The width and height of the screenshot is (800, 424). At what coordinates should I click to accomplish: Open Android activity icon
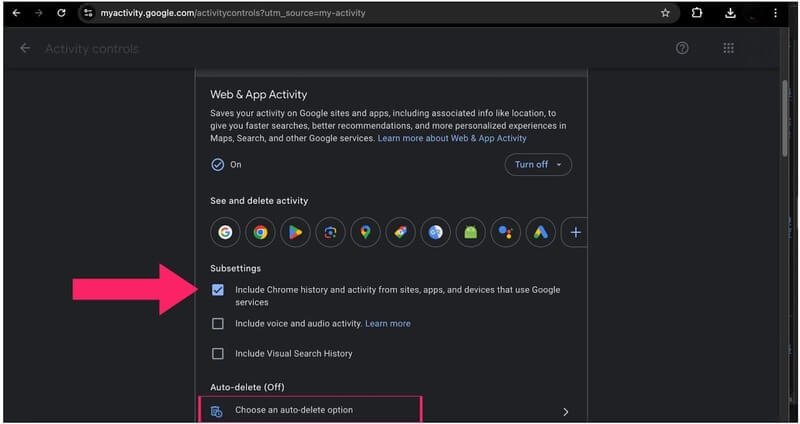470,233
